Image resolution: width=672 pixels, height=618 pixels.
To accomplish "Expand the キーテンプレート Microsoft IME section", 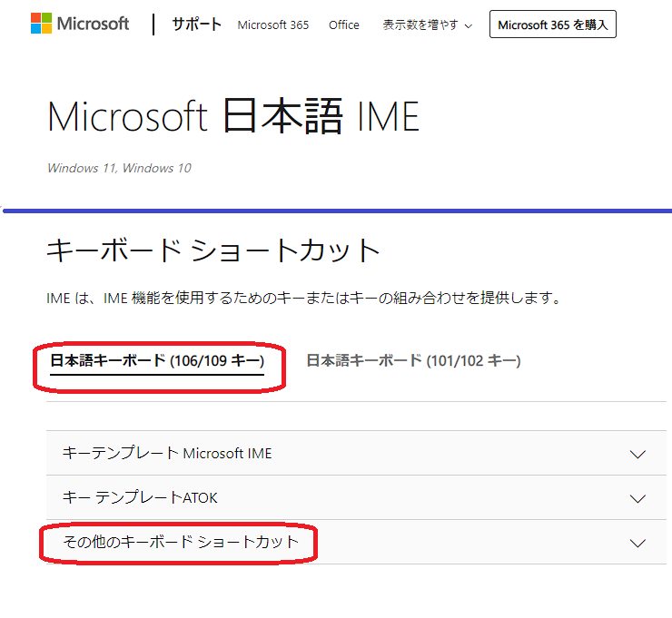I will click(356, 453).
